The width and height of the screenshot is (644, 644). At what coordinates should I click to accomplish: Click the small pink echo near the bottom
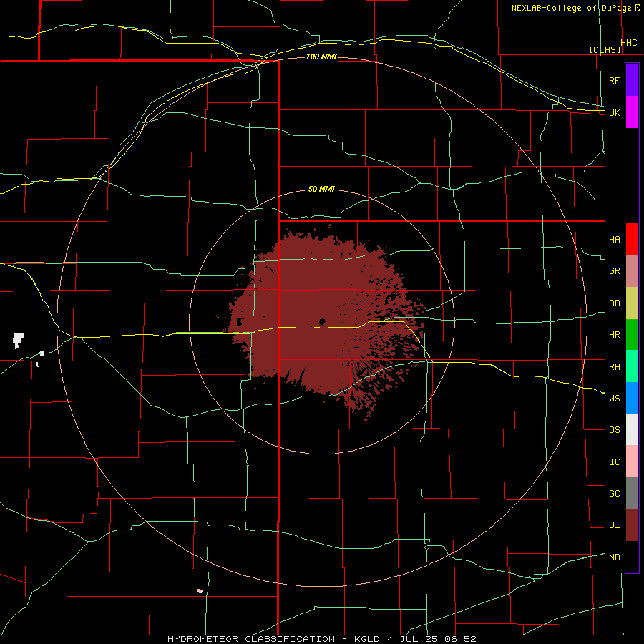(x=200, y=591)
